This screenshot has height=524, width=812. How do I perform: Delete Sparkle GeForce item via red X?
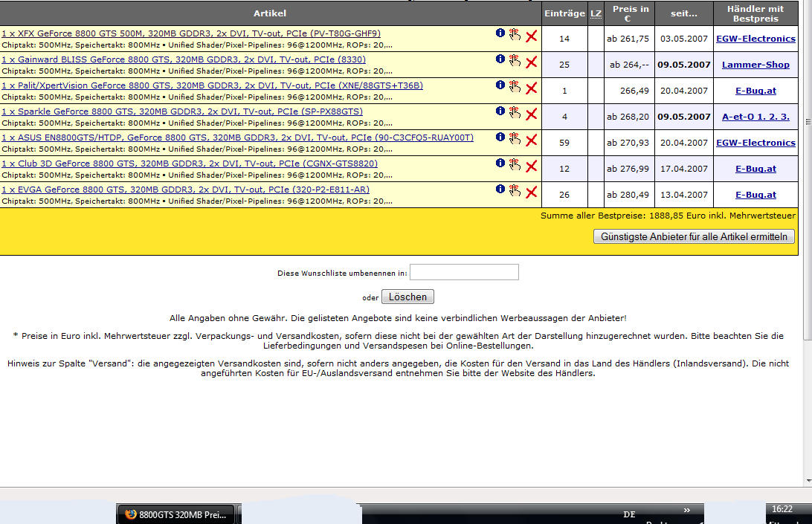532,114
